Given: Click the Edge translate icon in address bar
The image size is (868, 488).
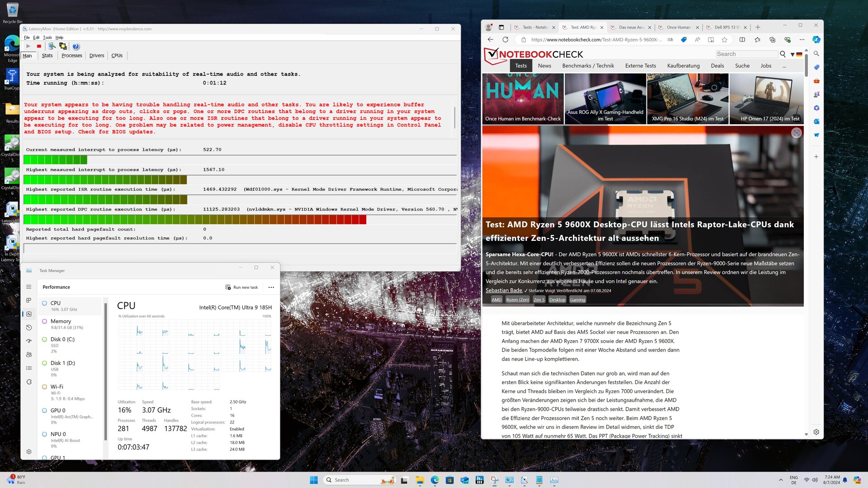Looking at the screenshot, I should point(670,40).
